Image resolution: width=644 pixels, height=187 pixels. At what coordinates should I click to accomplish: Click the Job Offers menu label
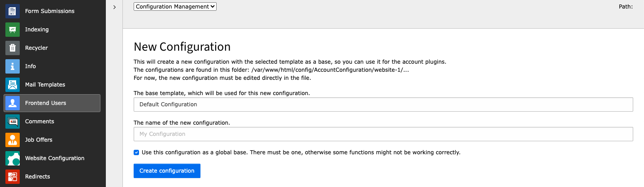[39, 139]
